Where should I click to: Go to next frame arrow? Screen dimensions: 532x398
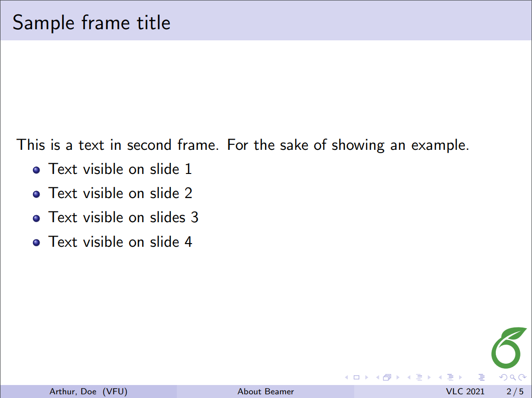(398, 378)
